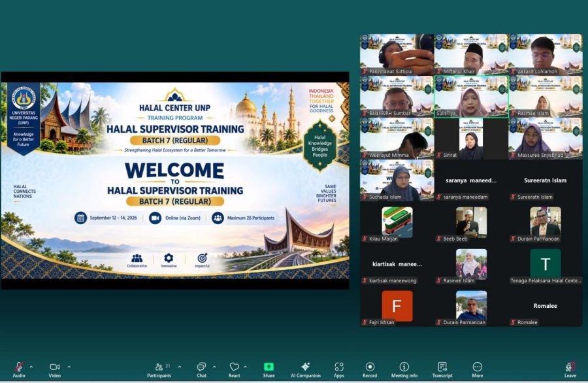Open the Apps menu
This screenshot has height=383, width=588.
(339, 369)
